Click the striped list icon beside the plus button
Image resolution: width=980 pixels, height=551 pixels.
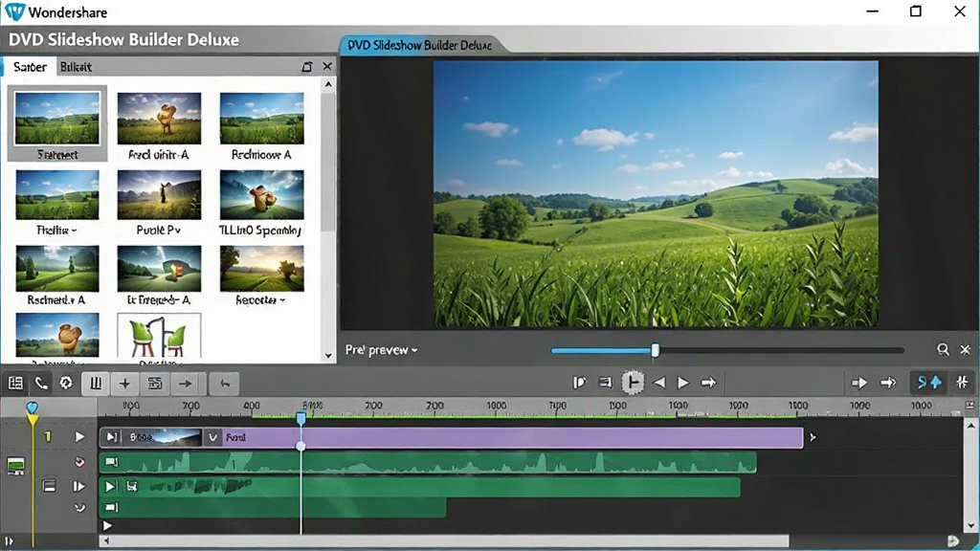pyautogui.click(x=154, y=384)
